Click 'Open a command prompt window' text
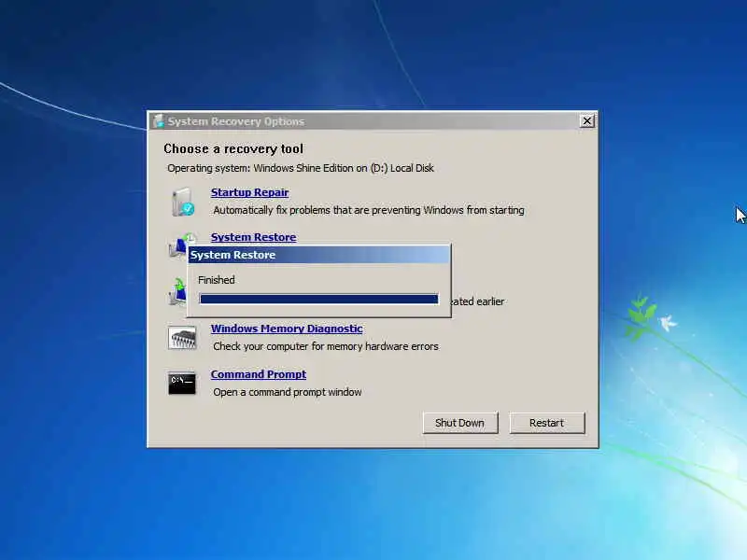 tap(288, 392)
